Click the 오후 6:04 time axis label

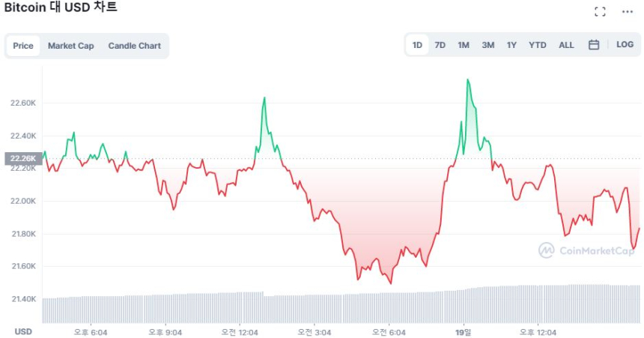click(90, 331)
